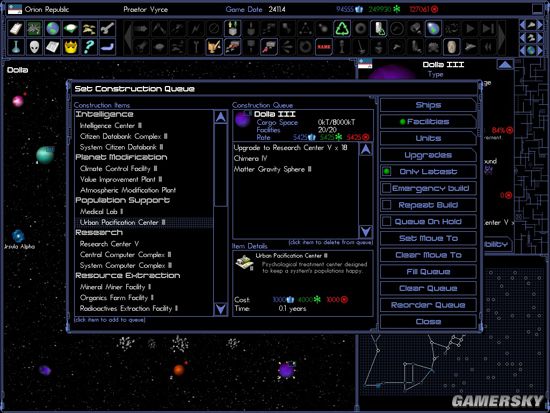Click the Fill Queue button
This screenshot has height=413, width=550.
(x=428, y=272)
